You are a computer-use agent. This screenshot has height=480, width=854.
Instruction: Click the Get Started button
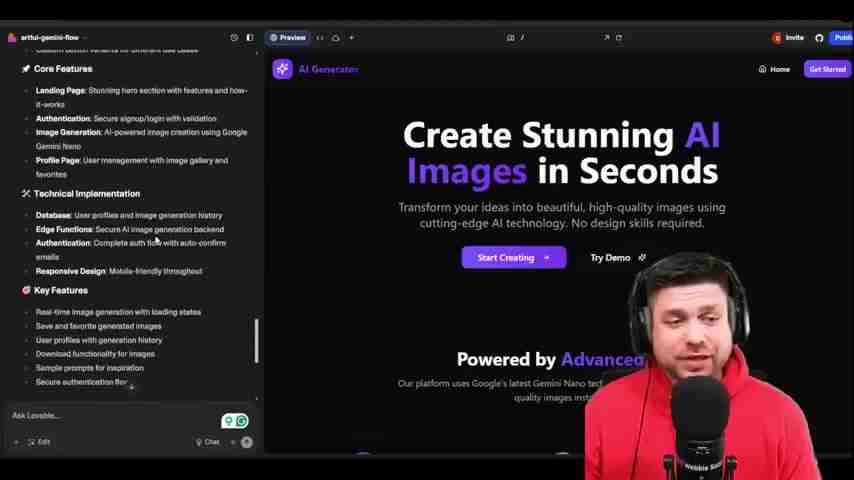coord(827,69)
